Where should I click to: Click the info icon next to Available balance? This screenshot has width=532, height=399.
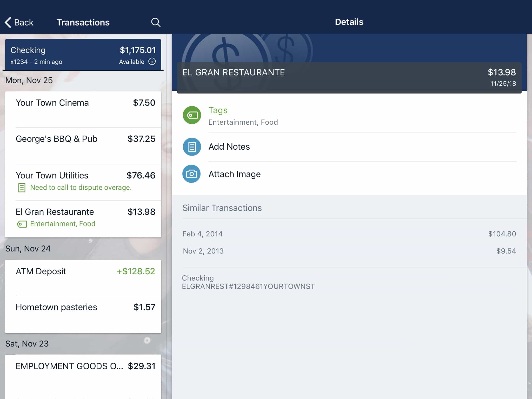point(152,62)
